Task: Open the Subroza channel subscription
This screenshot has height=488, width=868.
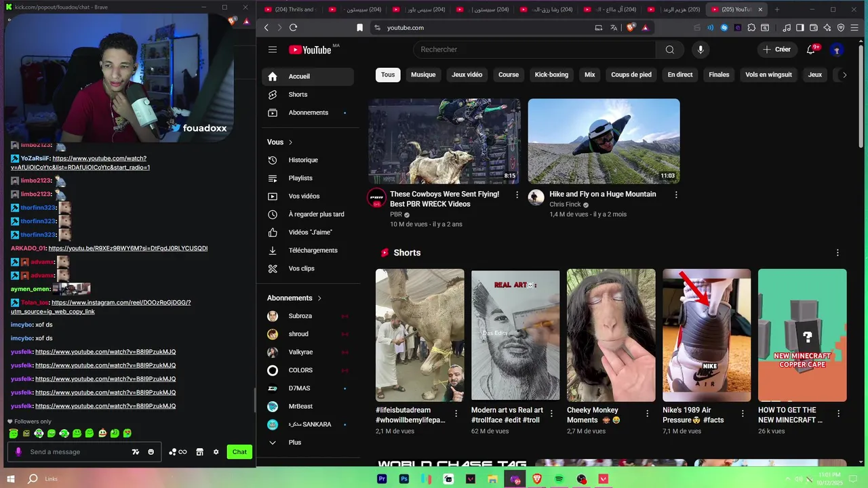Action: tap(308, 316)
